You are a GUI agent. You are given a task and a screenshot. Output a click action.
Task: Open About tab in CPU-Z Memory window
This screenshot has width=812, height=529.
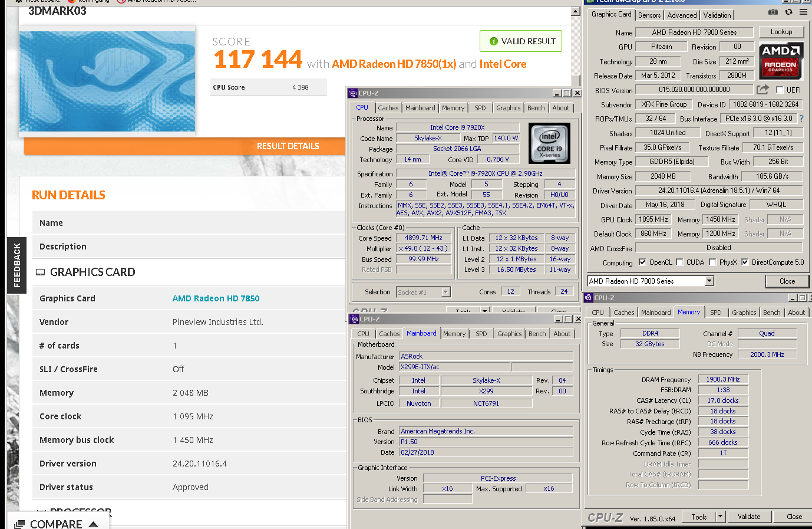point(797,313)
